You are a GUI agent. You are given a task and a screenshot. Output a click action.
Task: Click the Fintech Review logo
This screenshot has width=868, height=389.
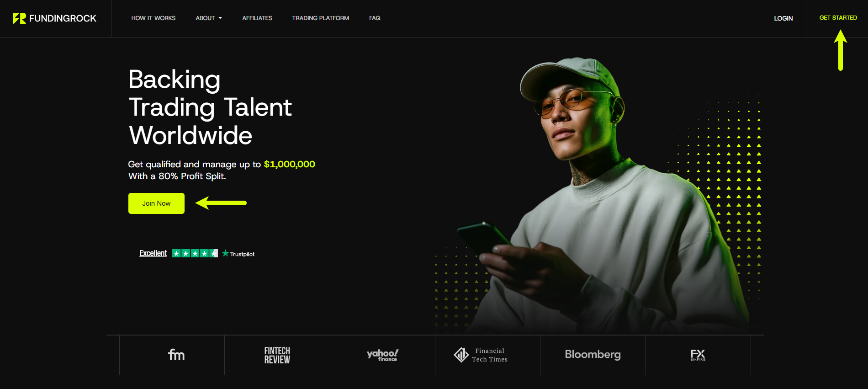point(277,355)
